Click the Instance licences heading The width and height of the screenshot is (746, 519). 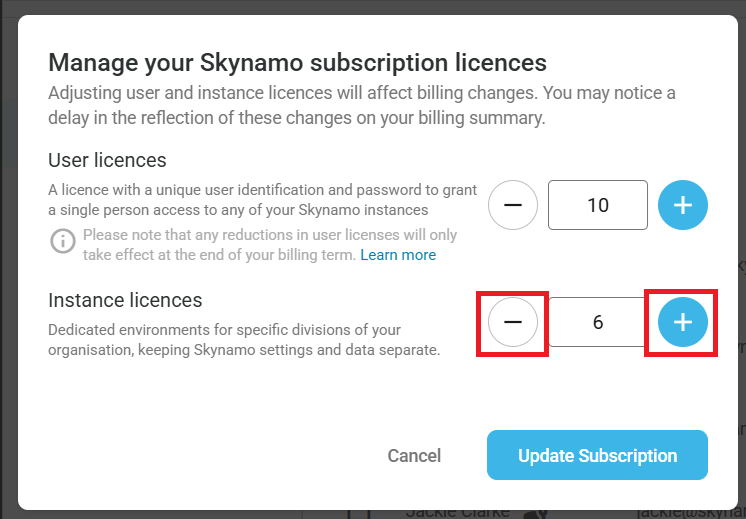(x=125, y=300)
